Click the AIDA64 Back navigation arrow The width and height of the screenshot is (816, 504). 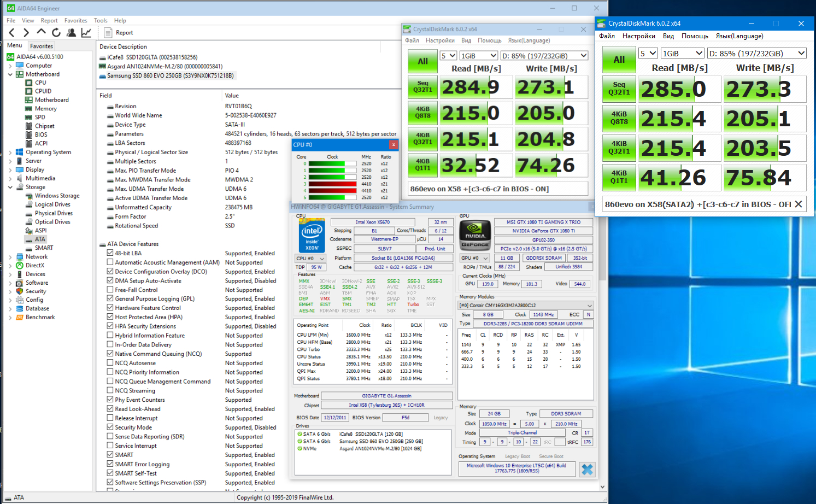[11, 33]
